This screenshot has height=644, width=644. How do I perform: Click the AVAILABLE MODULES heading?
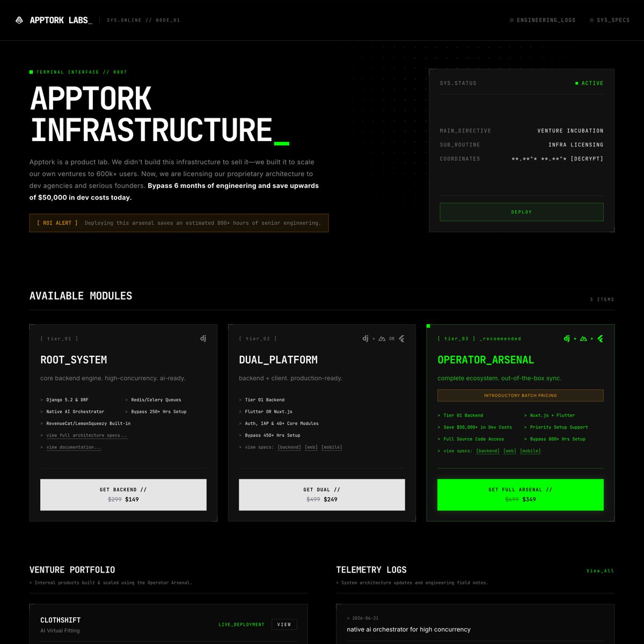coord(80,296)
